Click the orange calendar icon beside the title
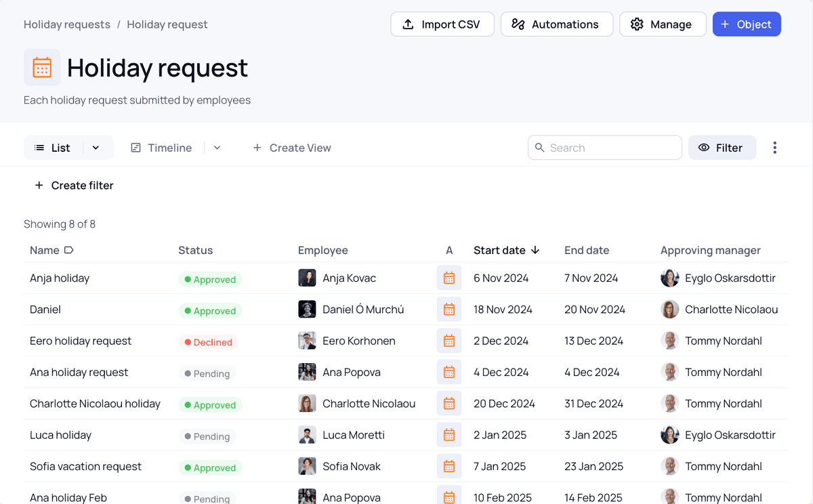This screenshot has width=813, height=504. point(42,67)
